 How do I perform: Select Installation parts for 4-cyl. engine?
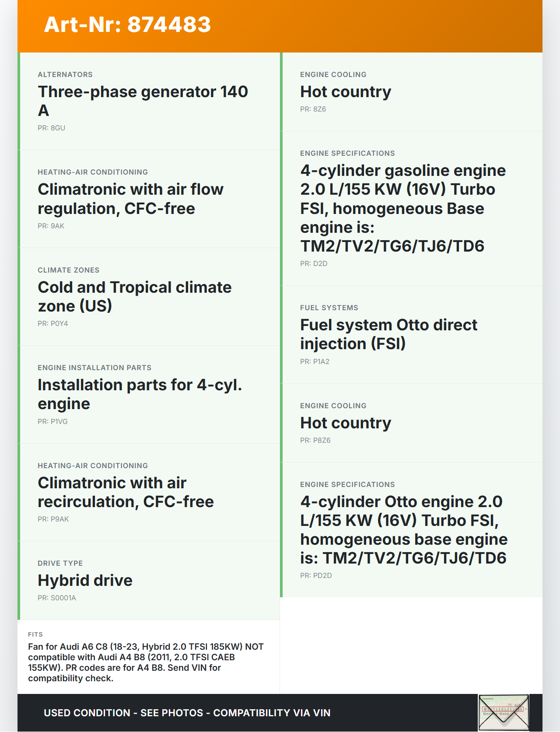[140, 394]
